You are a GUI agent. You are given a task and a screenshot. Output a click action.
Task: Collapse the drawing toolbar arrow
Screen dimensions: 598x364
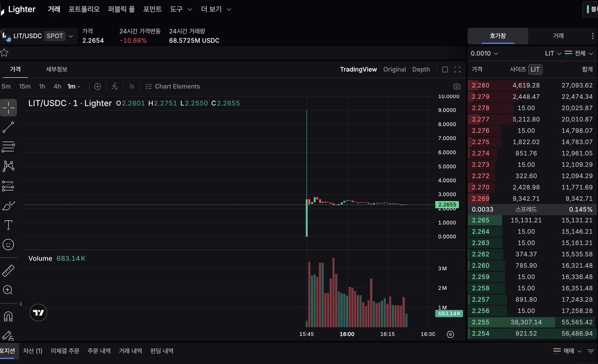(x=20, y=304)
